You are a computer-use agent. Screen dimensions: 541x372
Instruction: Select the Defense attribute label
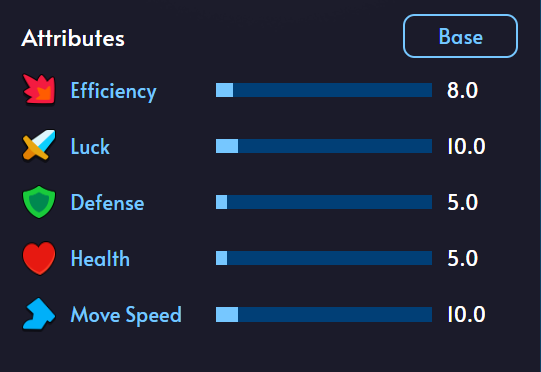point(107,202)
